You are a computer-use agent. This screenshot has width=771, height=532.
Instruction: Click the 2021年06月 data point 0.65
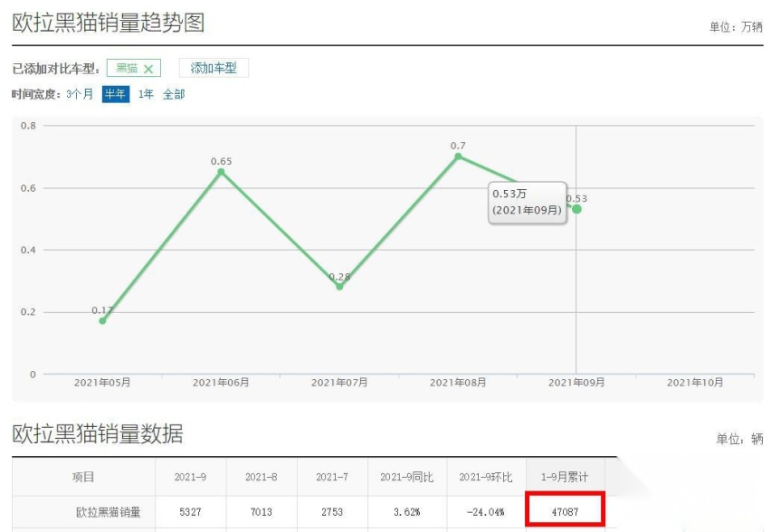(x=222, y=172)
